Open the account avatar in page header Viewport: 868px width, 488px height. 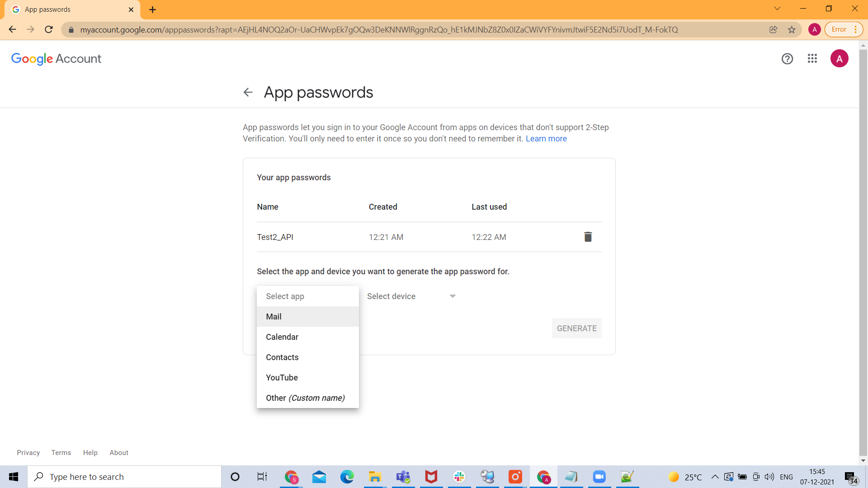click(839, 59)
